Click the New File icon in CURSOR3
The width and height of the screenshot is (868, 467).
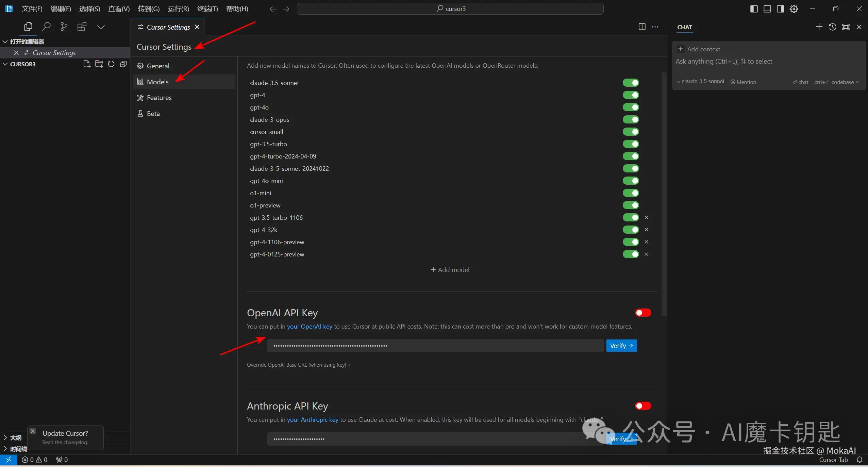pos(87,64)
